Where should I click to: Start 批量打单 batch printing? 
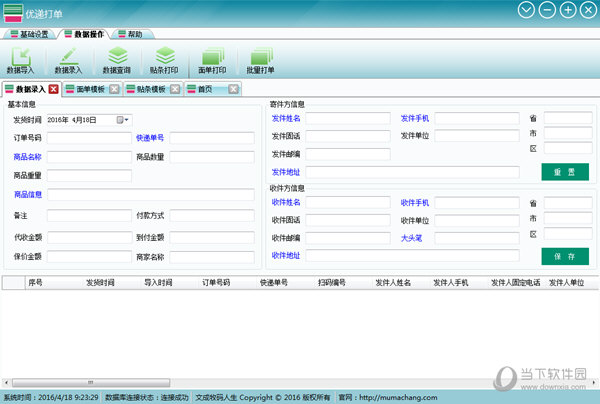tap(261, 60)
